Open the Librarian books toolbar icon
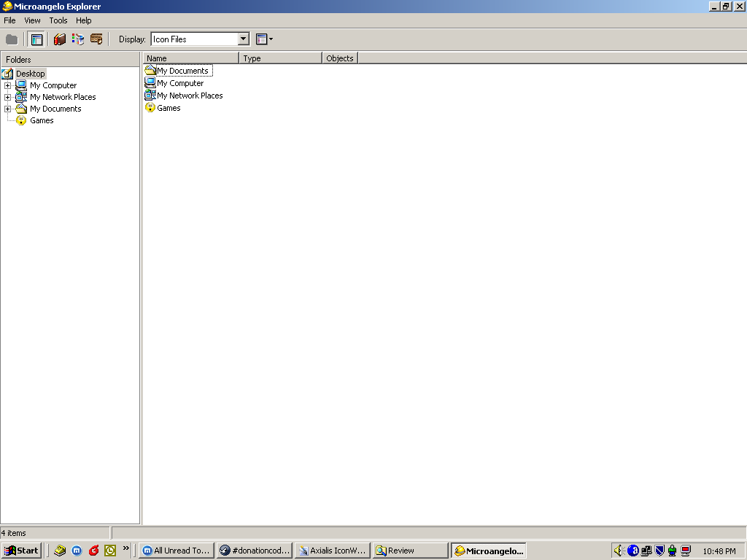Image resolution: width=747 pixels, height=560 pixels. [60, 39]
